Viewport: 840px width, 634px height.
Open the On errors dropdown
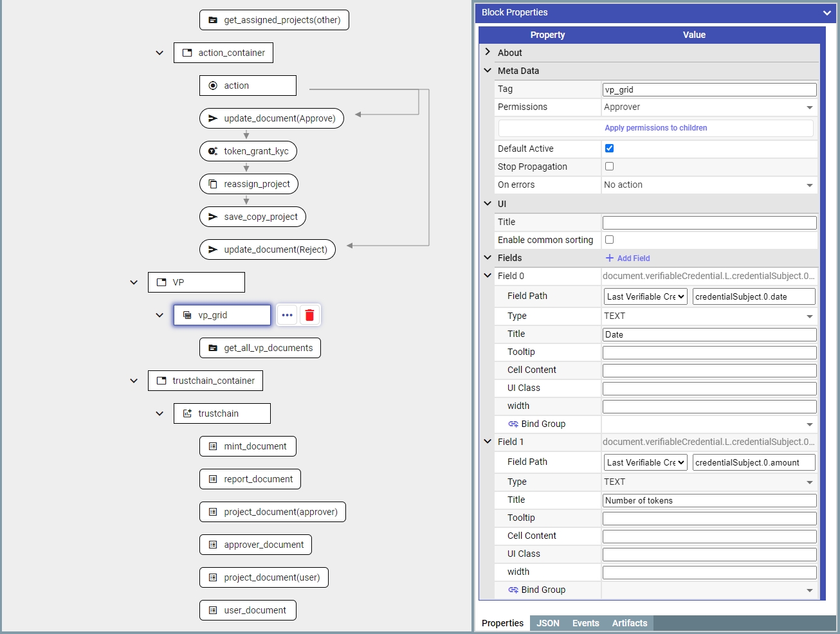pos(709,185)
